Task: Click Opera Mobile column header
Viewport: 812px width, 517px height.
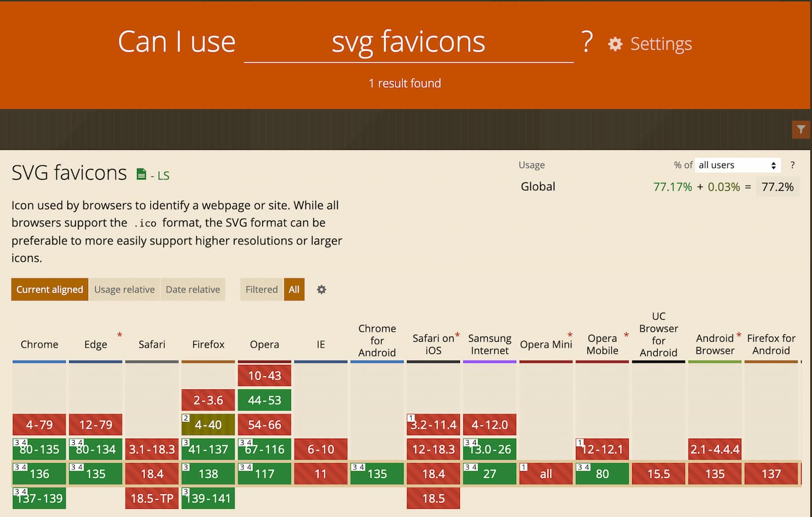Action: tap(602, 345)
